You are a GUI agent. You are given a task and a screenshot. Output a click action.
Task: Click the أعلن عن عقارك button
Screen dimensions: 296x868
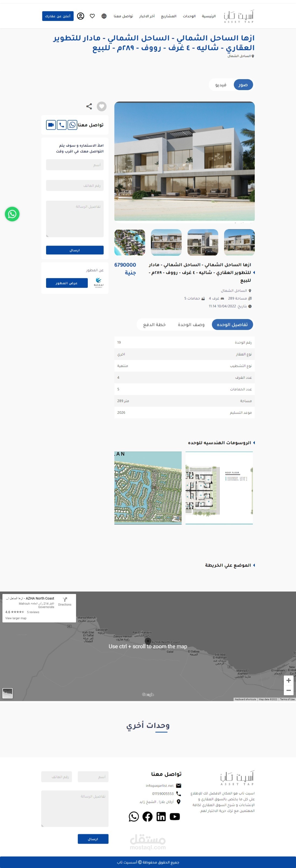58,16
